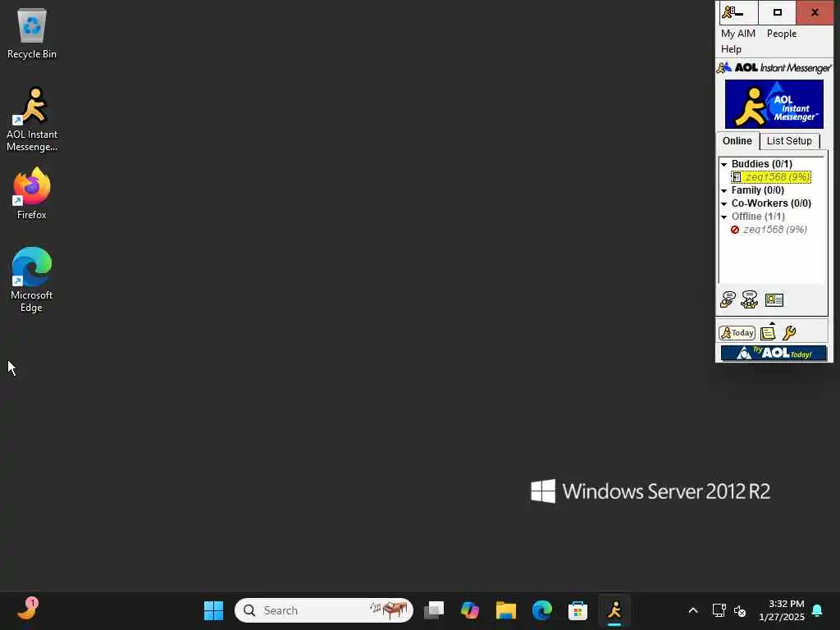Switch to the List Setup tab
Viewport: 840px width, 630px height.
pyautogui.click(x=789, y=141)
